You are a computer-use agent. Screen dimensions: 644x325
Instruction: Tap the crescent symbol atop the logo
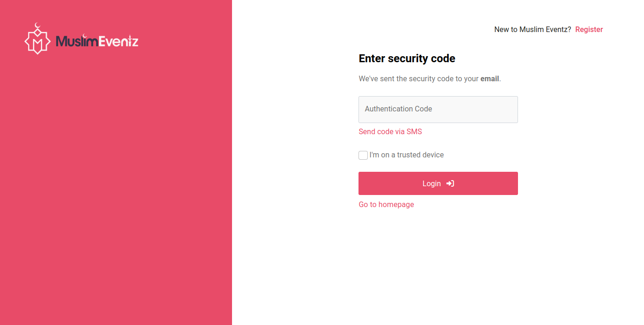[x=37, y=26]
